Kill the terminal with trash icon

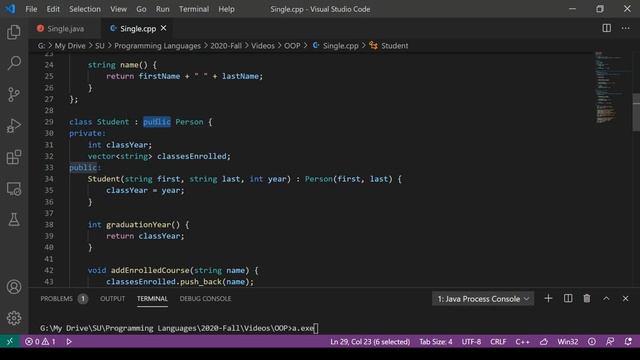click(x=587, y=298)
